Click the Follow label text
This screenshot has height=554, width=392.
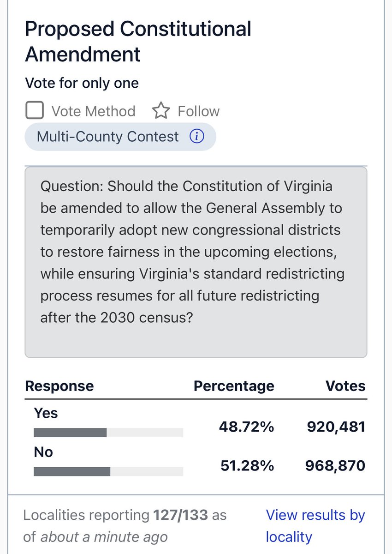pos(199,111)
